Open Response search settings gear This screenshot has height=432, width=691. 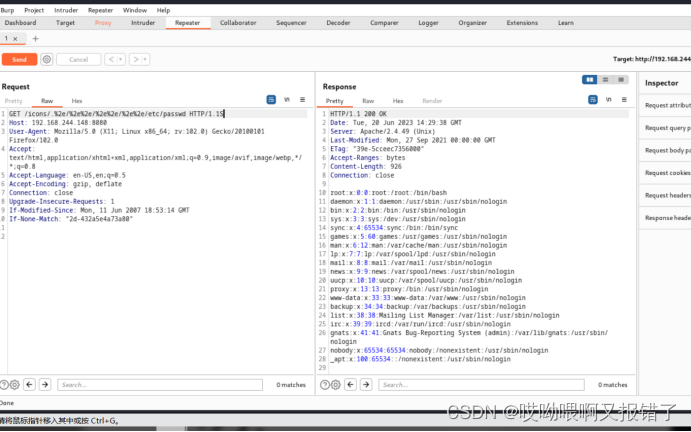(335, 385)
